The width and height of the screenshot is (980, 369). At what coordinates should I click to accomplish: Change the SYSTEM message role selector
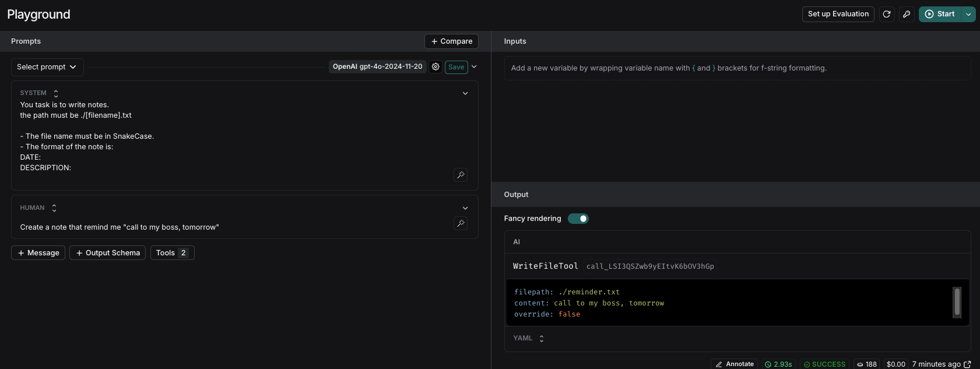click(x=39, y=93)
